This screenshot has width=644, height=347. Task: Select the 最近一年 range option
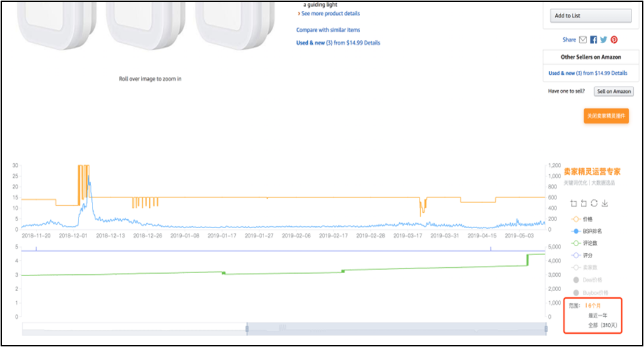[x=598, y=315]
